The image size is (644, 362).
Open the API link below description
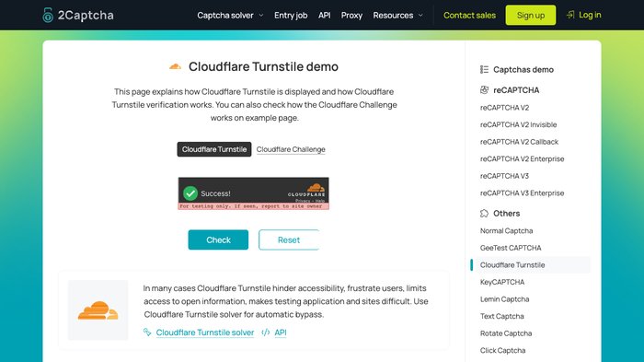(280, 333)
